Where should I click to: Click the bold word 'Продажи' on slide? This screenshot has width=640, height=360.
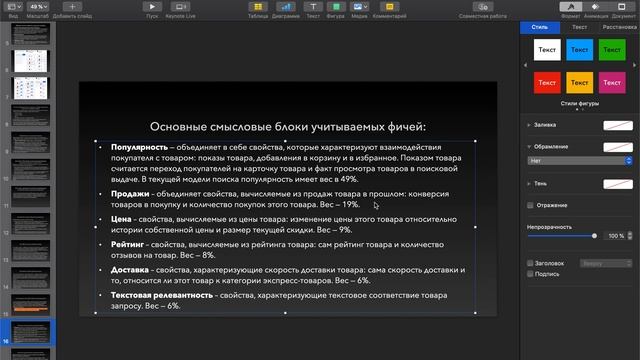pyautogui.click(x=130, y=194)
